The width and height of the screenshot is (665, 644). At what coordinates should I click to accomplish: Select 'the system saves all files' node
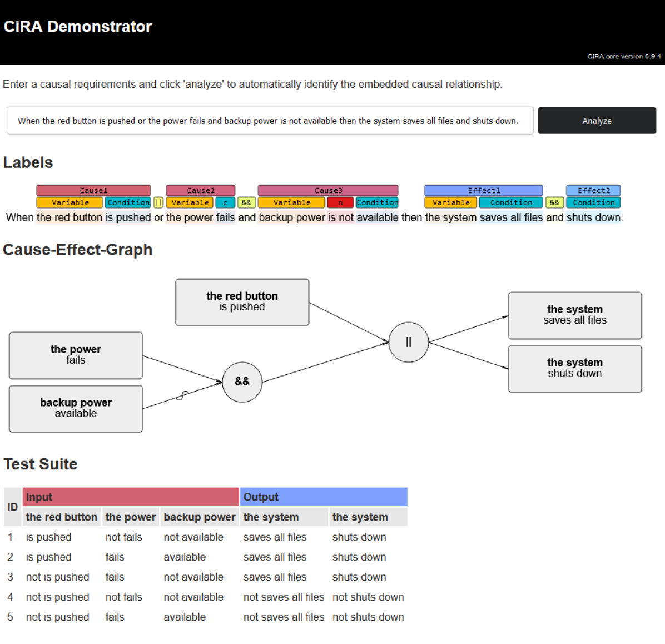(575, 315)
